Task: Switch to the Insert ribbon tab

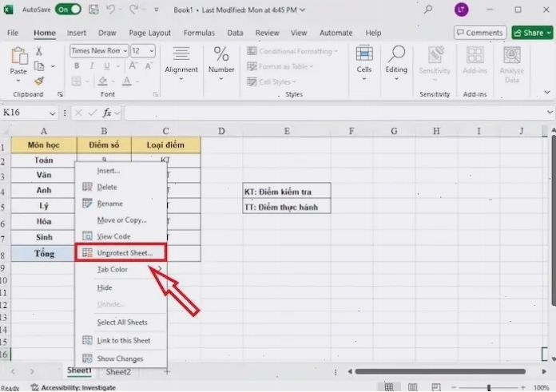Action: pos(77,33)
